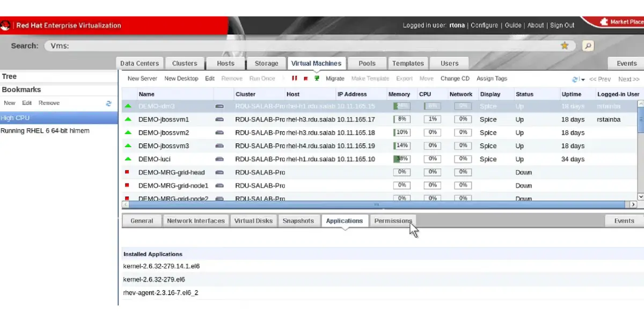This screenshot has height=322, width=644.
Task: Click the bookmark star in search bar
Action: [565, 46]
